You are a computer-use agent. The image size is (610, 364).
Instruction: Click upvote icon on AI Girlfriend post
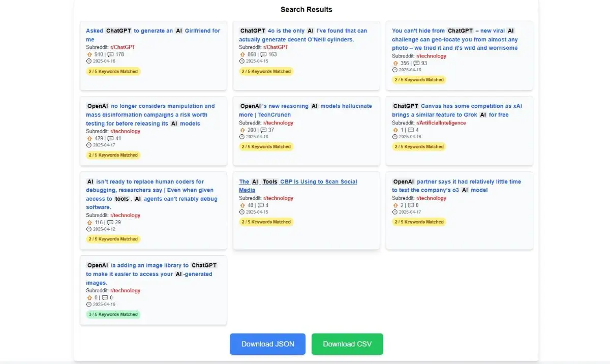click(x=89, y=54)
